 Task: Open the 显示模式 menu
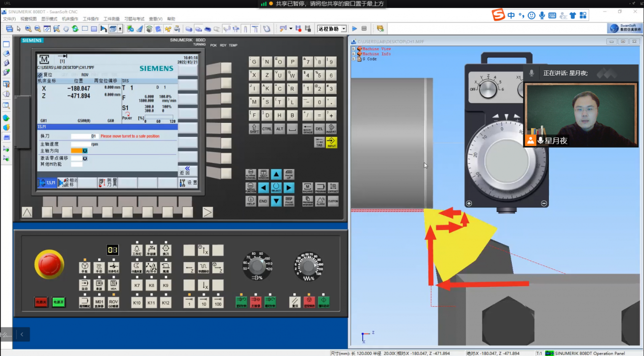[x=49, y=19]
